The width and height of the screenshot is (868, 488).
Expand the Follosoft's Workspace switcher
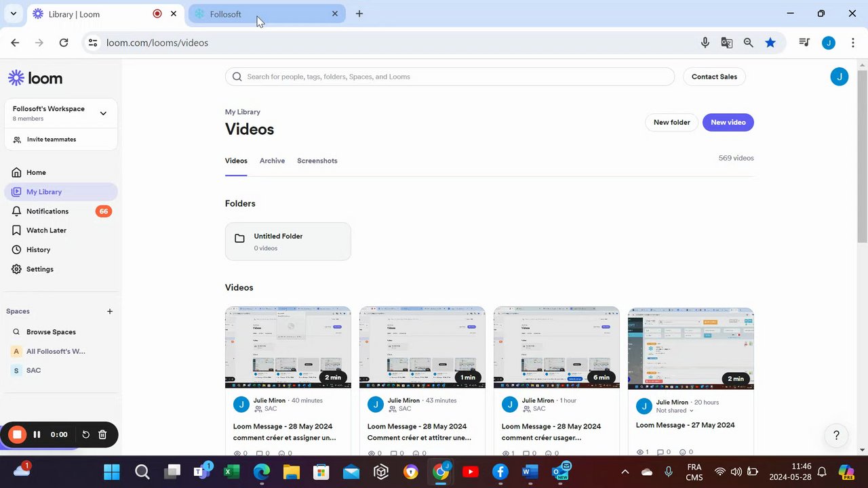click(103, 113)
